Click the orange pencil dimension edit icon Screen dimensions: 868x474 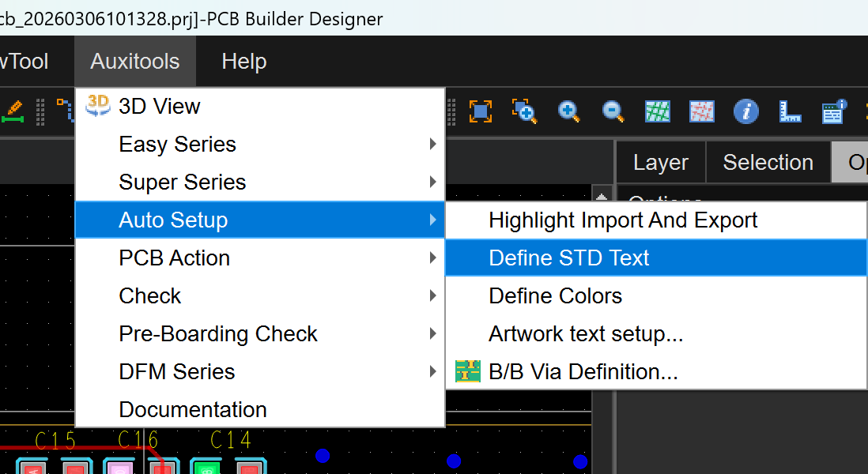(x=13, y=111)
